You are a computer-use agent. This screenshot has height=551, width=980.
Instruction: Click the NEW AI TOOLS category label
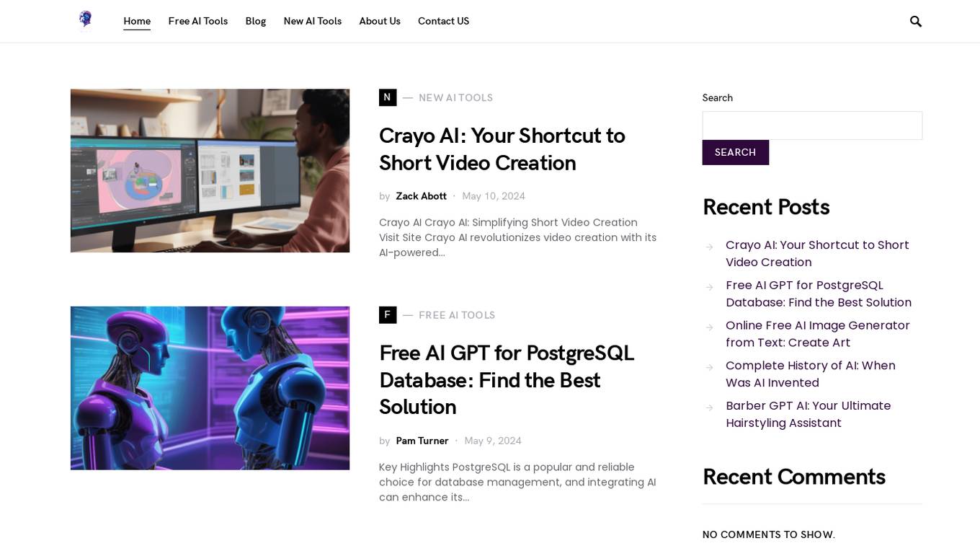pos(456,97)
